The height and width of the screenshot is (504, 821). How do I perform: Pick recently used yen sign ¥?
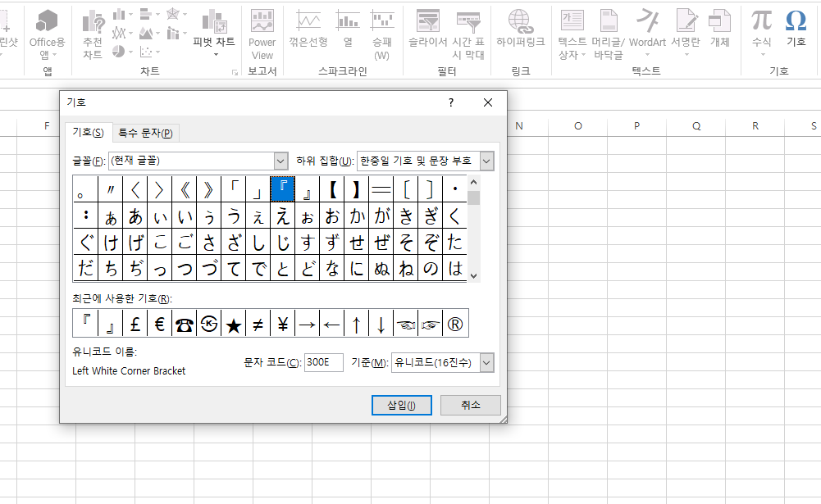tap(283, 324)
